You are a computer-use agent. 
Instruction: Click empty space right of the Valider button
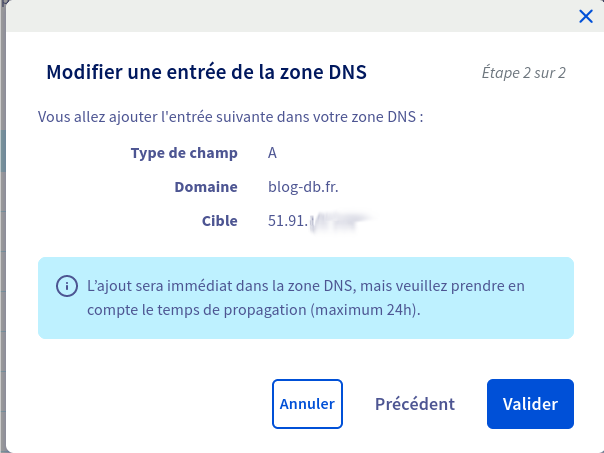click(x=589, y=404)
